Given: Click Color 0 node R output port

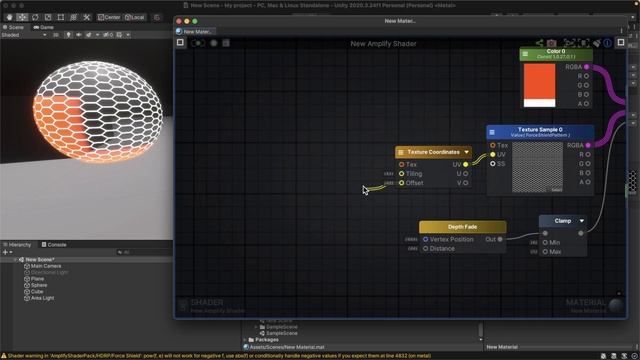Looking at the screenshot, I should (x=587, y=76).
